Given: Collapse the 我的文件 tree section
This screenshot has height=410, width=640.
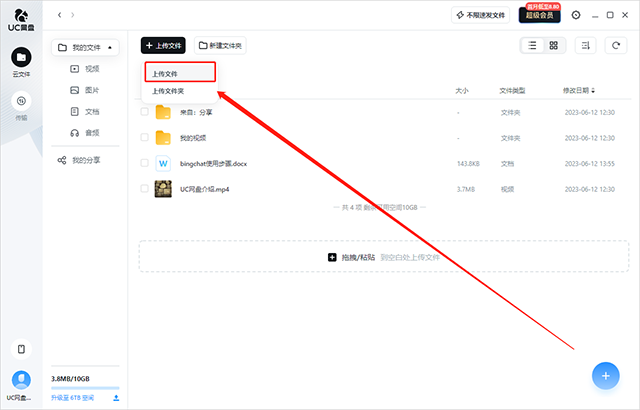Looking at the screenshot, I should coord(110,47).
